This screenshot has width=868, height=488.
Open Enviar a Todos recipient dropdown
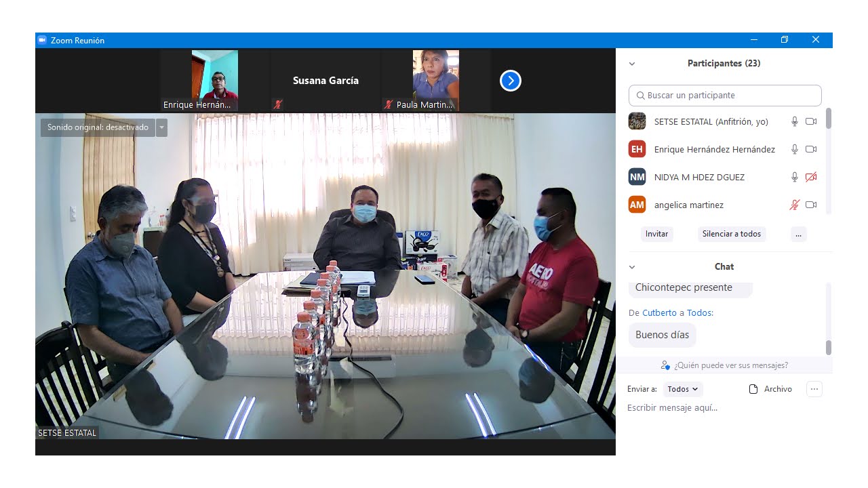tap(682, 389)
